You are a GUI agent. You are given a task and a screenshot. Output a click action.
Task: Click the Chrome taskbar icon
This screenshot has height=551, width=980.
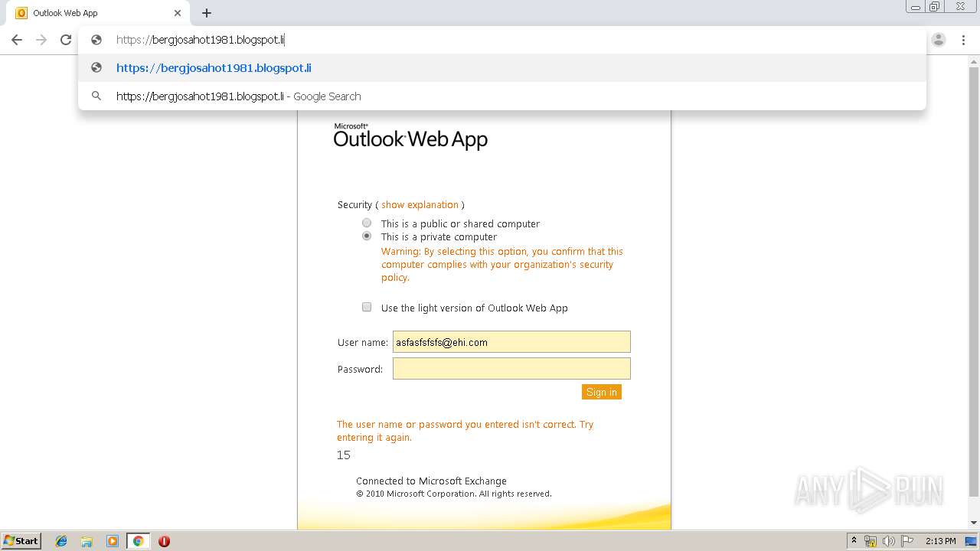[138, 541]
